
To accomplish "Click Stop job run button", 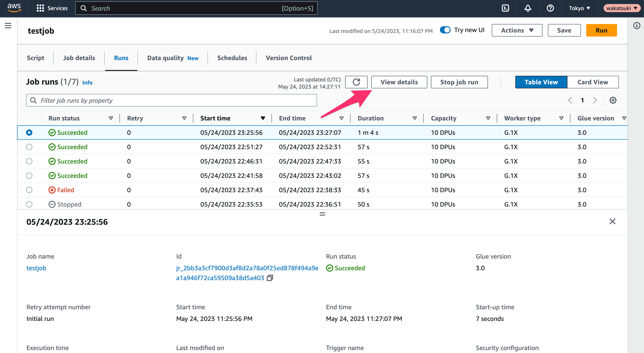I will (x=459, y=82).
